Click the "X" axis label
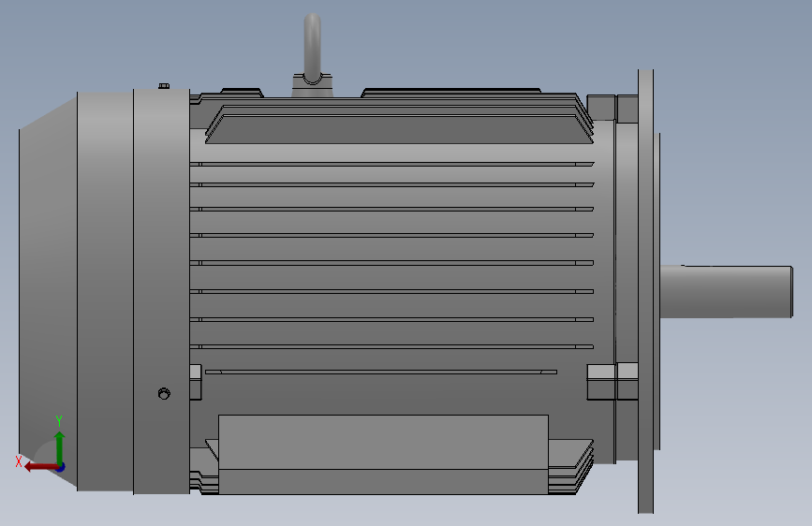Viewport: 812px width, 526px height. [x=19, y=461]
